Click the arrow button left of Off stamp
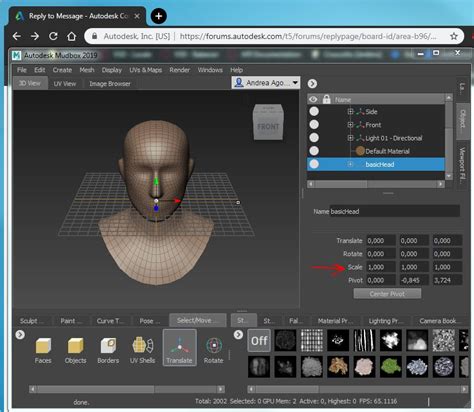 tap(238, 334)
